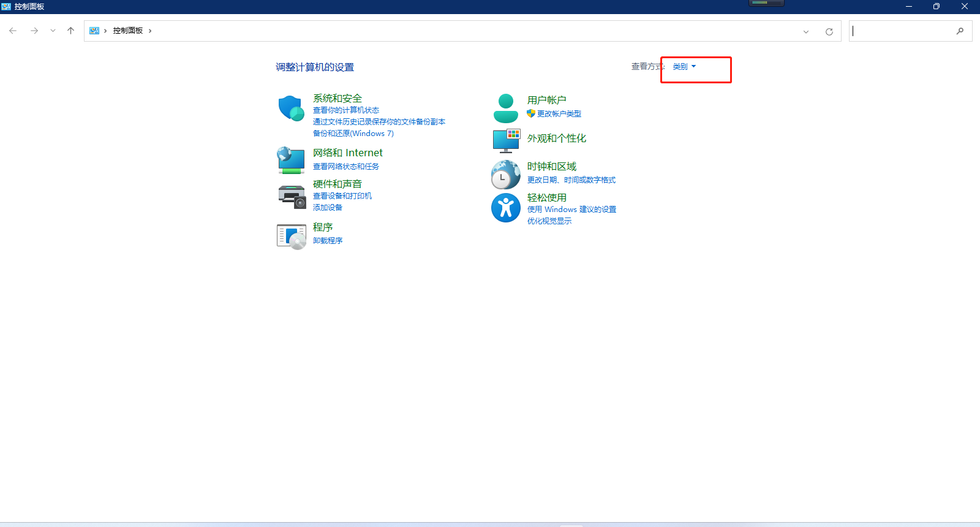
Task: Open the 时钟和区域 category heading
Action: tap(552, 167)
